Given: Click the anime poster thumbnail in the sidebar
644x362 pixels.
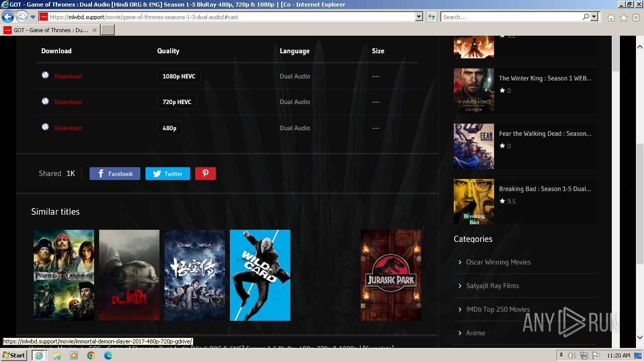Looking at the screenshot, I should coord(474,47).
